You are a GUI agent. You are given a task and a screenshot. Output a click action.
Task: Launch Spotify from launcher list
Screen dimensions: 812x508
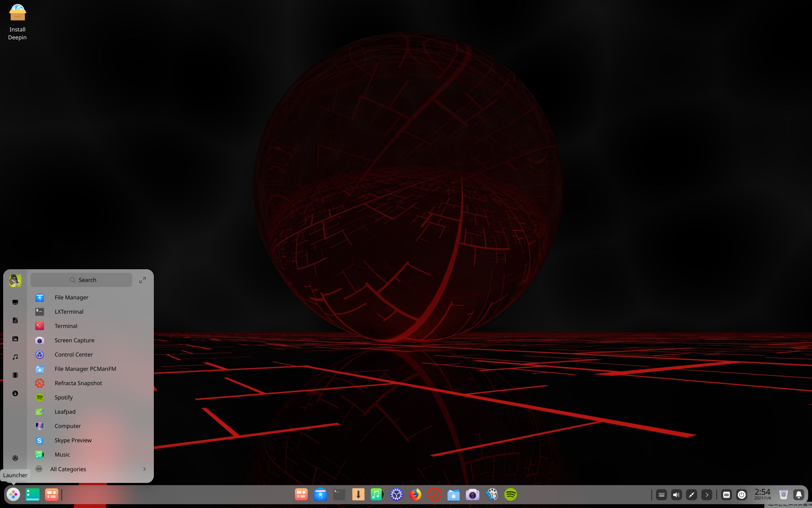click(90, 398)
